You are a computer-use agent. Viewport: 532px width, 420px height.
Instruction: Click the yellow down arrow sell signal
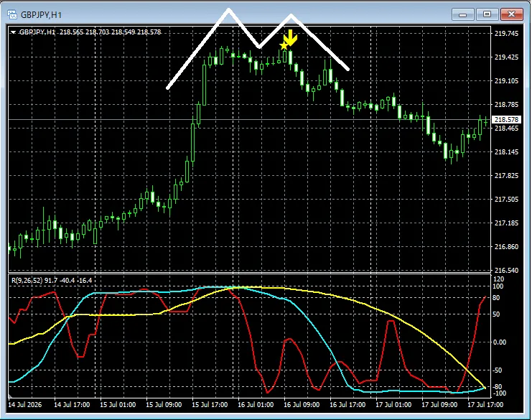(x=291, y=37)
